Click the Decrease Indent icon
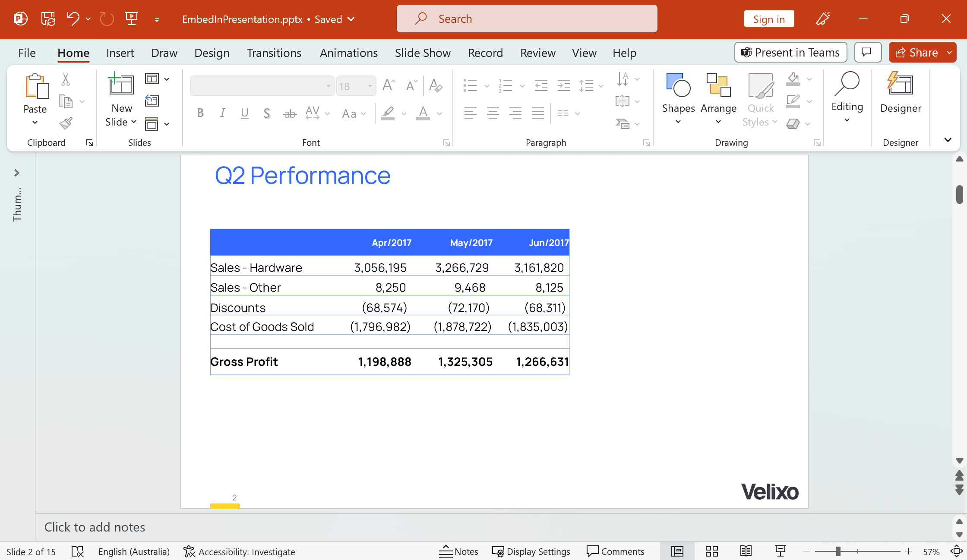Screen dimensions: 967x560 541,85
